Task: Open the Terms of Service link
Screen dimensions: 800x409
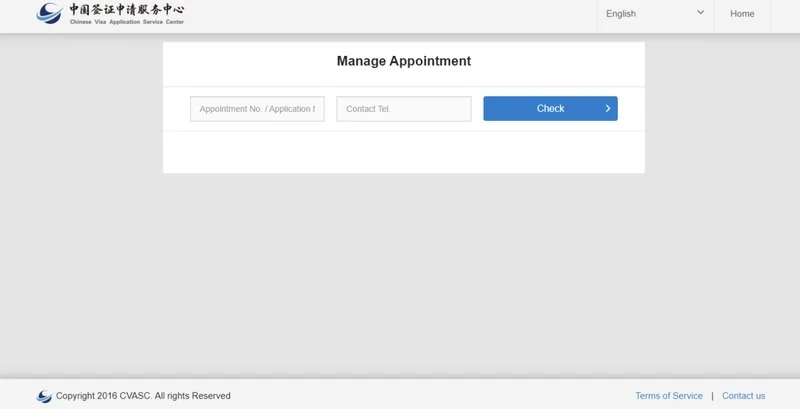Action: pos(669,396)
